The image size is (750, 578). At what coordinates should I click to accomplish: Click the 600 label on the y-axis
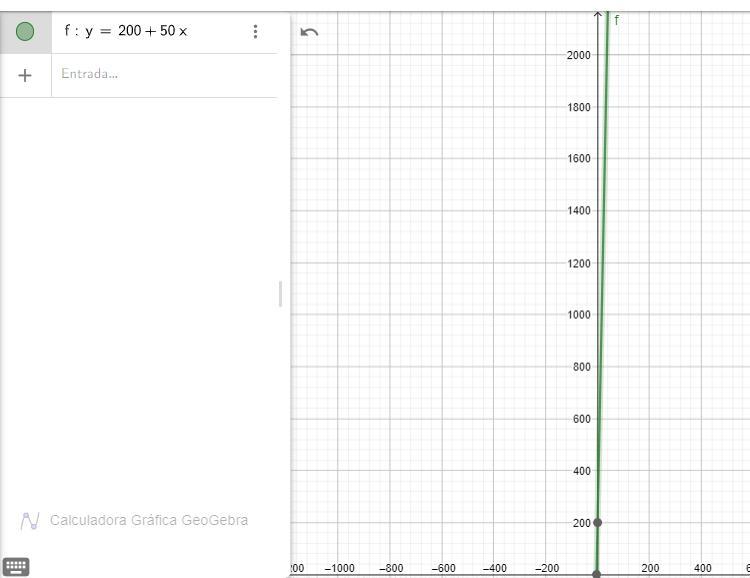click(x=582, y=419)
